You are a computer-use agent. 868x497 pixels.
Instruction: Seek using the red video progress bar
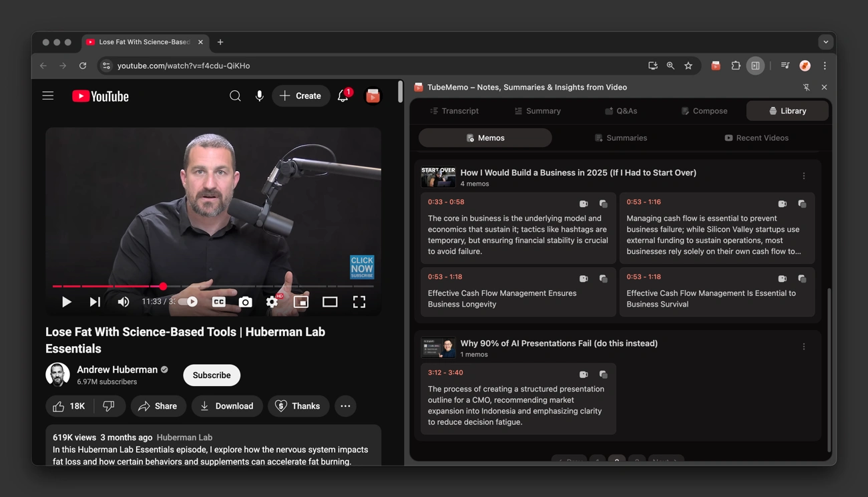[x=213, y=286]
